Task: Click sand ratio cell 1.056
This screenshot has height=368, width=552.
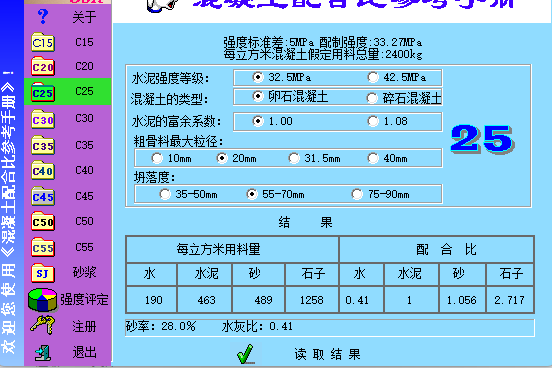Action: [x=462, y=300]
